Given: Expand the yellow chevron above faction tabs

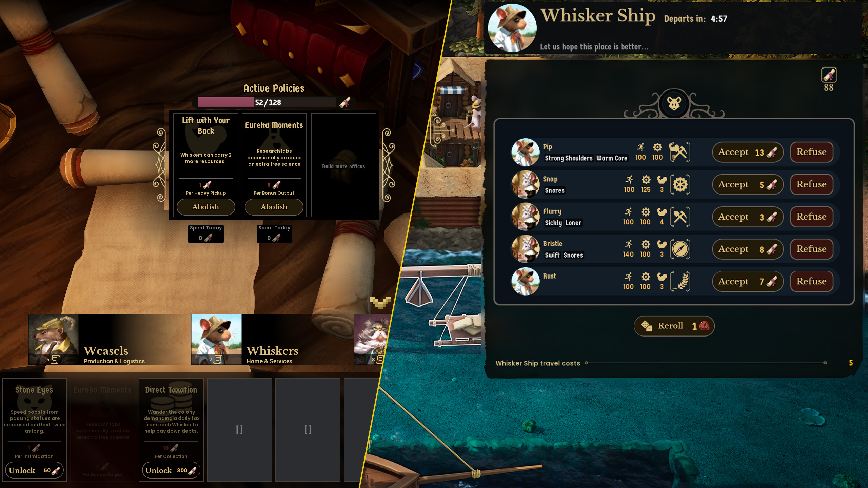Looking at the screenshot, I should pyautogui.click(x=380, y=302).
